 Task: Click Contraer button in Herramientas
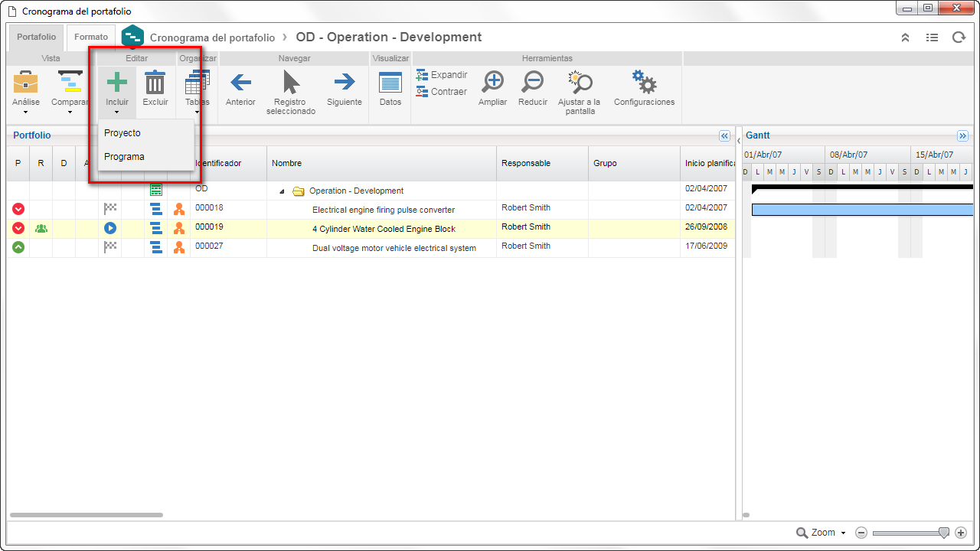click(x=441, y=92)
